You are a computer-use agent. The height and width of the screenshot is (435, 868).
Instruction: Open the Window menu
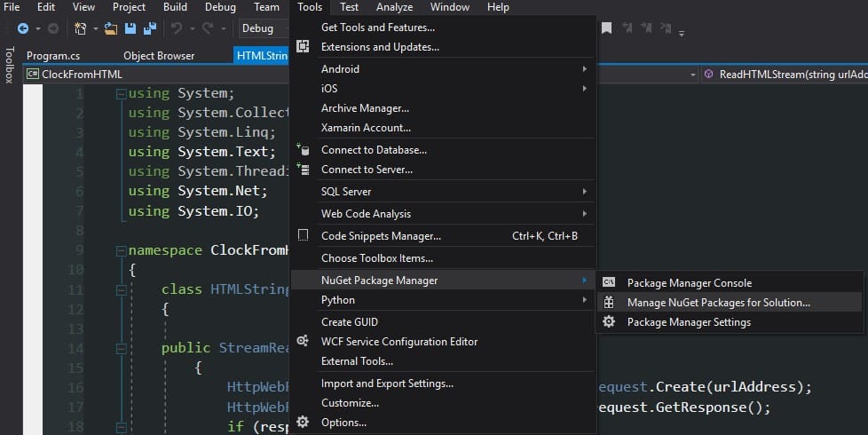coord(449,7)
